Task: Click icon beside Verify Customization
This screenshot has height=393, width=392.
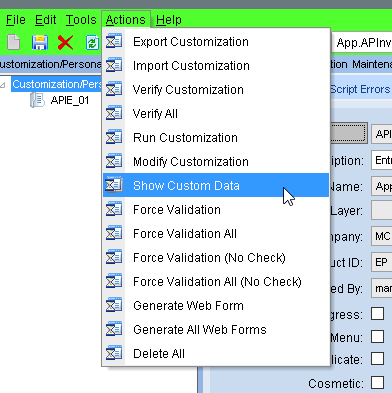Action: point(114,89)
